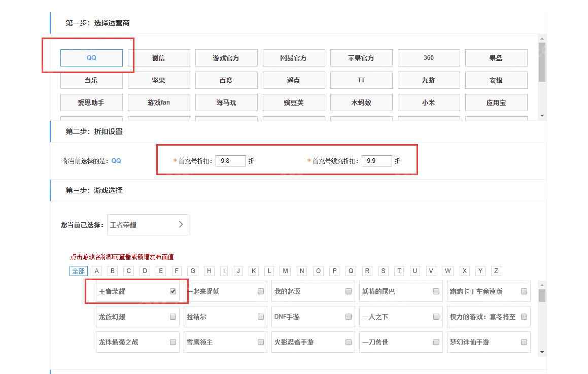The width and height of the screenshot is (588, 374).
Task: Choose the 海马玩 operator
Action: [226, 103]
